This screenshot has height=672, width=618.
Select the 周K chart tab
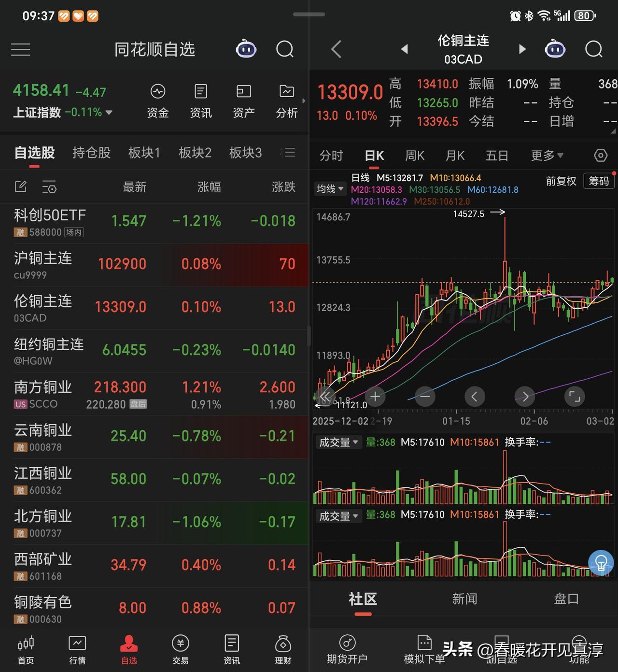pos(414,156)
